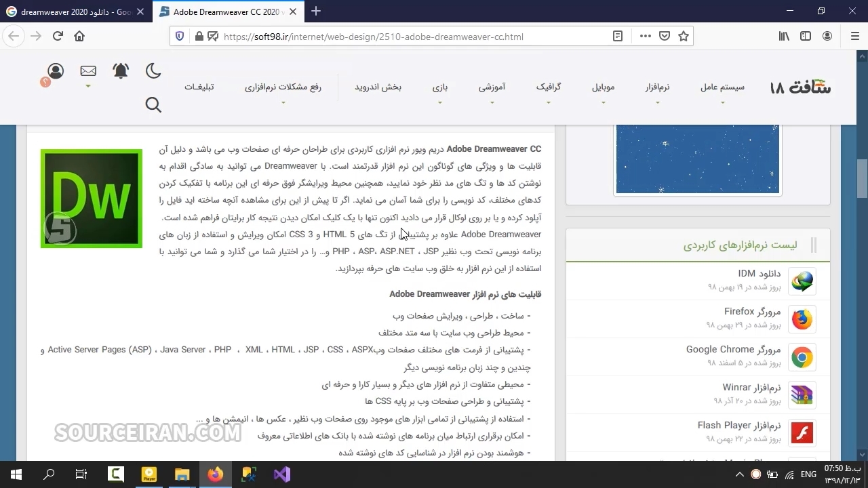Toggle dark mode with the moon icon
Screen dimensions: 868x488
(153, 70)
